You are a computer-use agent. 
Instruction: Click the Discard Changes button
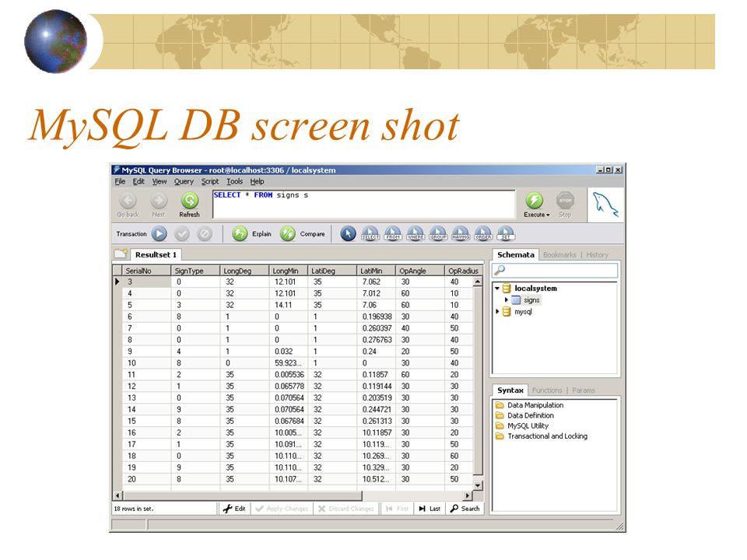tap(346, 509)
